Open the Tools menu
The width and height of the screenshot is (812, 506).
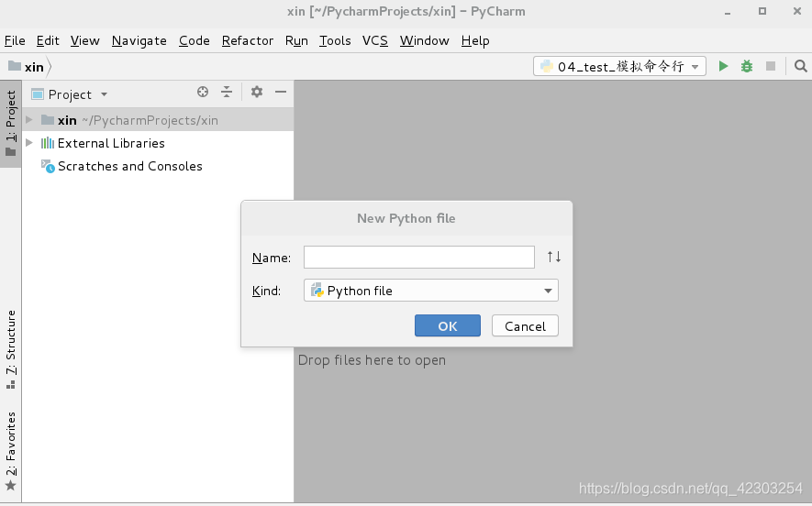(x=335, y=40)
